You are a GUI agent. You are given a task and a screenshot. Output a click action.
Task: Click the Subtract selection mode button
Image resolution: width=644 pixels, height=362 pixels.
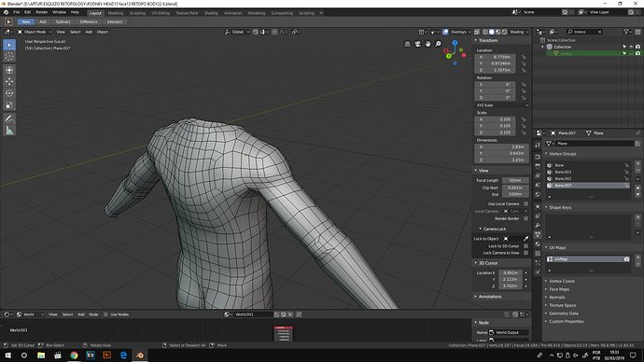(63, 21)
